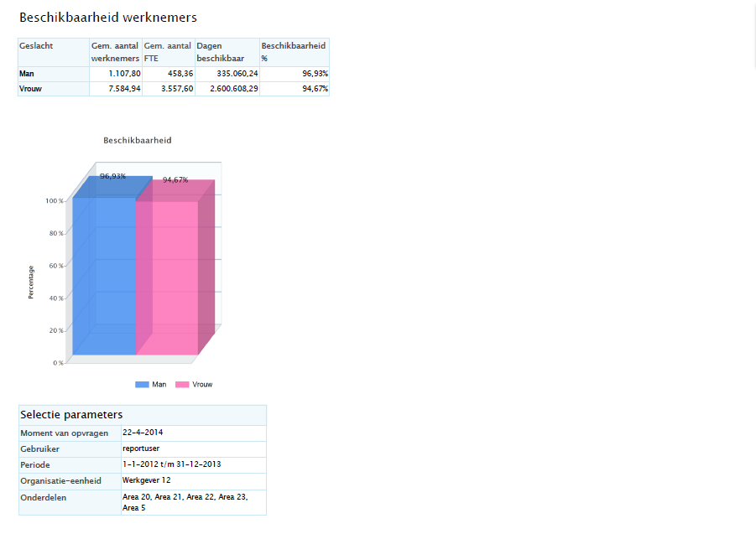Select the Vrouw row label in table
Viewport: 756px width, 534px height.
[x=30, y=89]
